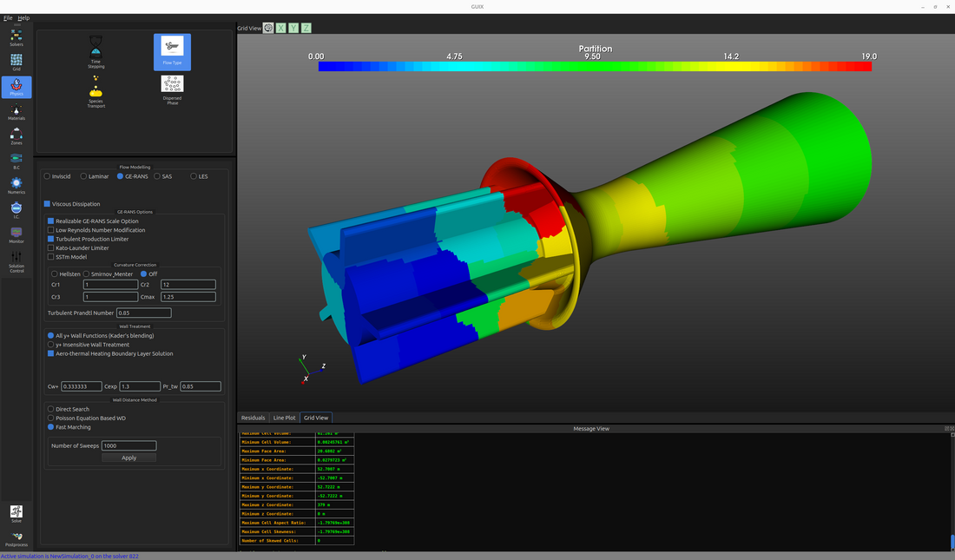The image size is (955, 560).
Task: Select the Dispersed Phase icon
Action: point(173,89)
